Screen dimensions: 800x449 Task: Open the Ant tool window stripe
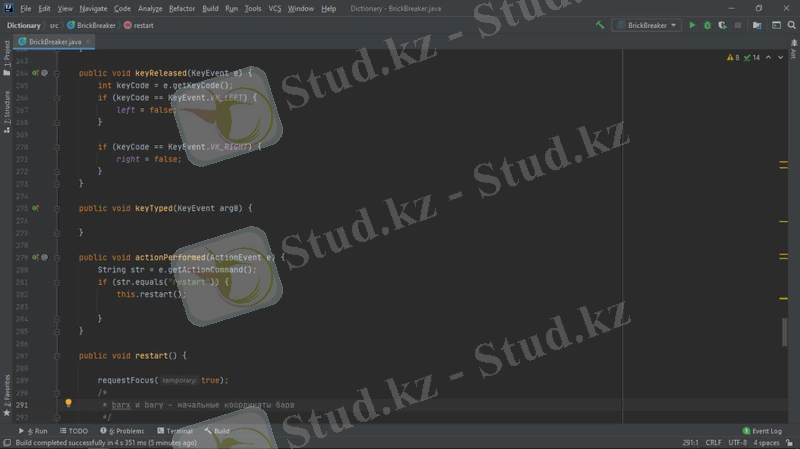click(793, 49)
